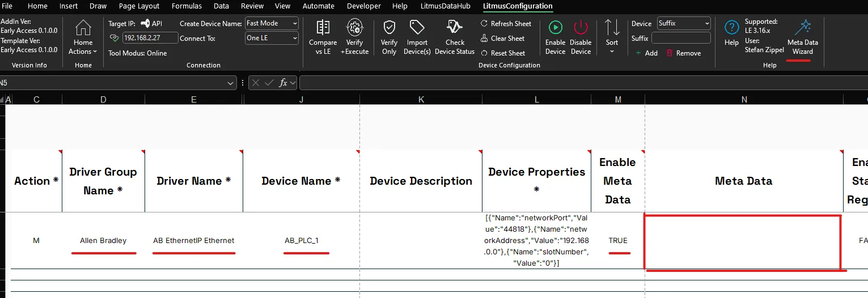Switch to the View tab
Screen dimensions: 868x298
(282, 6)
